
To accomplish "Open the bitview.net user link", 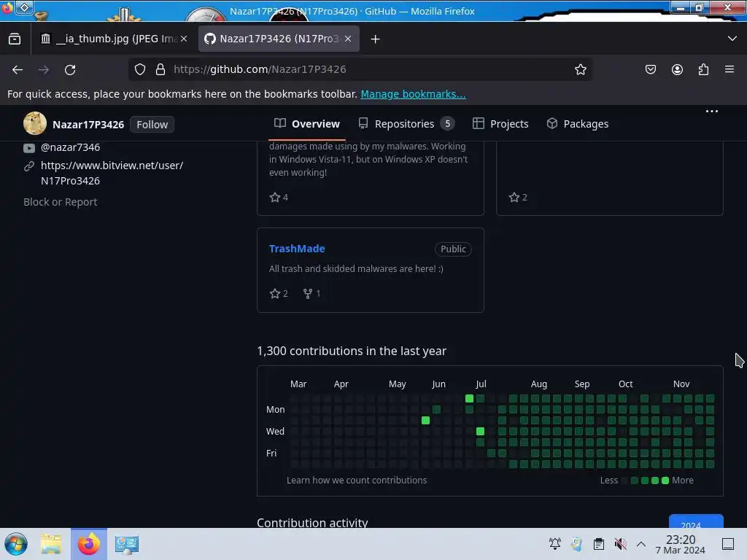I will point(112,173).
